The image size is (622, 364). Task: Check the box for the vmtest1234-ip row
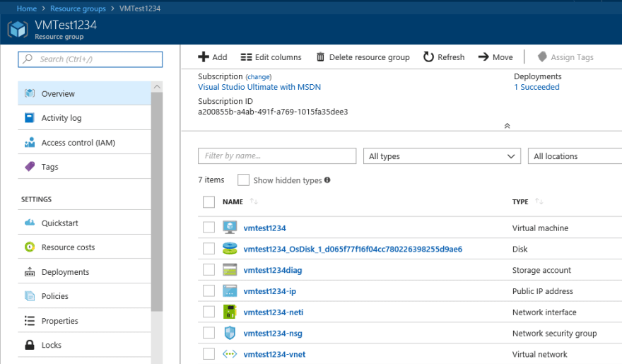click(x=209, y=290)
